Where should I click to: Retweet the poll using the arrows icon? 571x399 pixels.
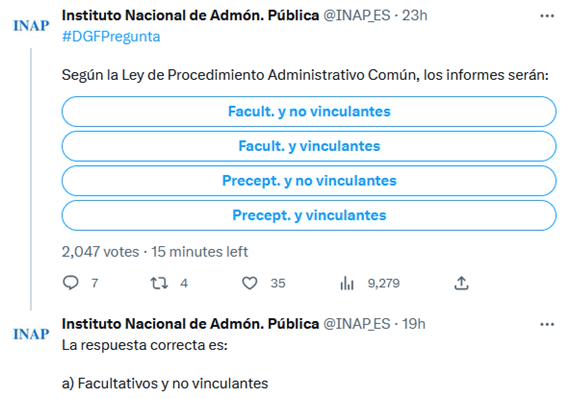click(x=159, y=283)
